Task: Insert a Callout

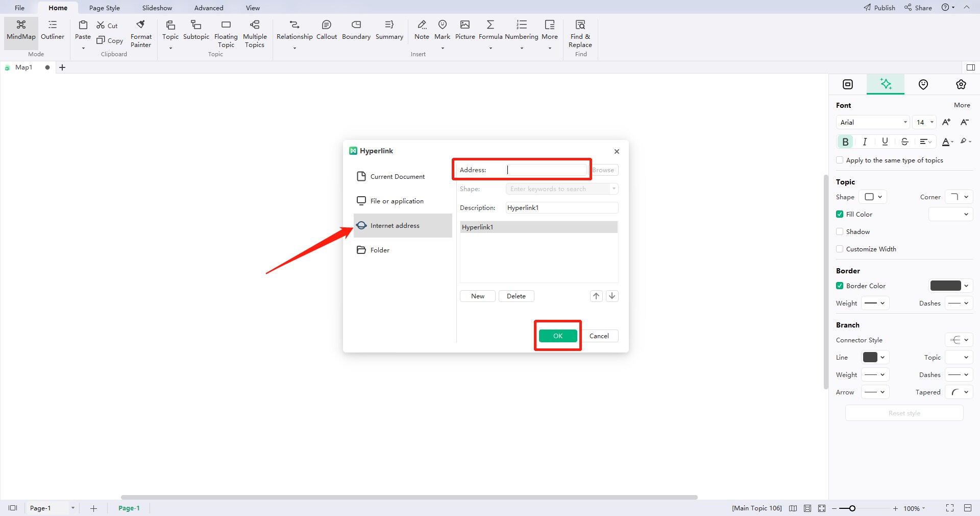Action: (x=327, y=31)
